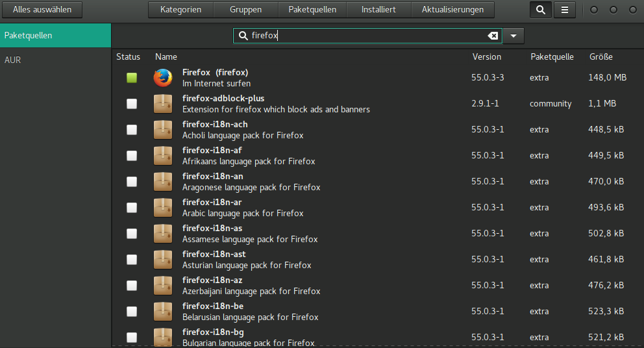Open the Aktualisierungen tab

pos(452,10)
